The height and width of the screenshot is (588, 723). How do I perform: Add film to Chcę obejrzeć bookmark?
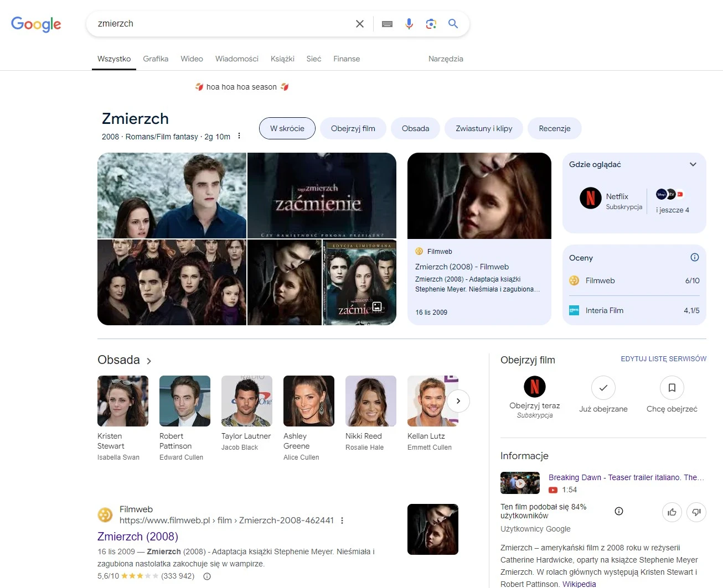(672, 388)
